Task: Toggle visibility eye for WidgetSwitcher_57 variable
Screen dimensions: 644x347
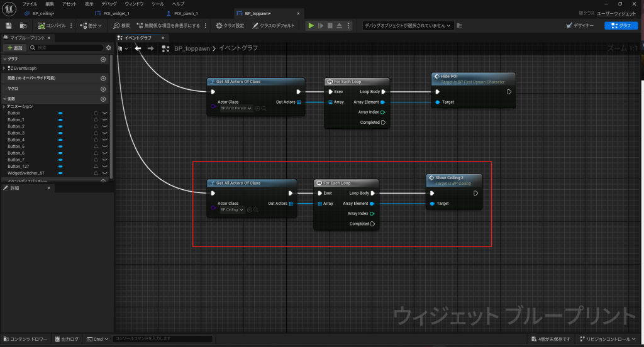Action: point(105,173)
